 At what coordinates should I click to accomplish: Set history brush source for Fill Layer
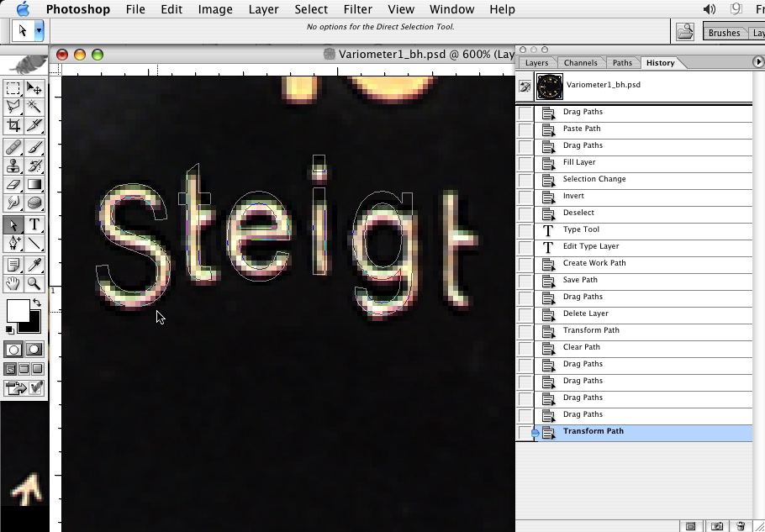[525, 163]
